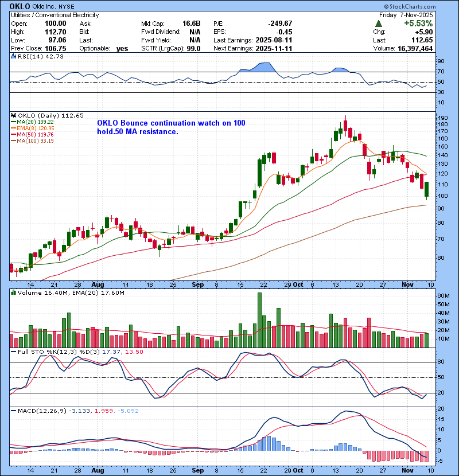Click the Prev Close value 106.75

[x=55, y=49]
